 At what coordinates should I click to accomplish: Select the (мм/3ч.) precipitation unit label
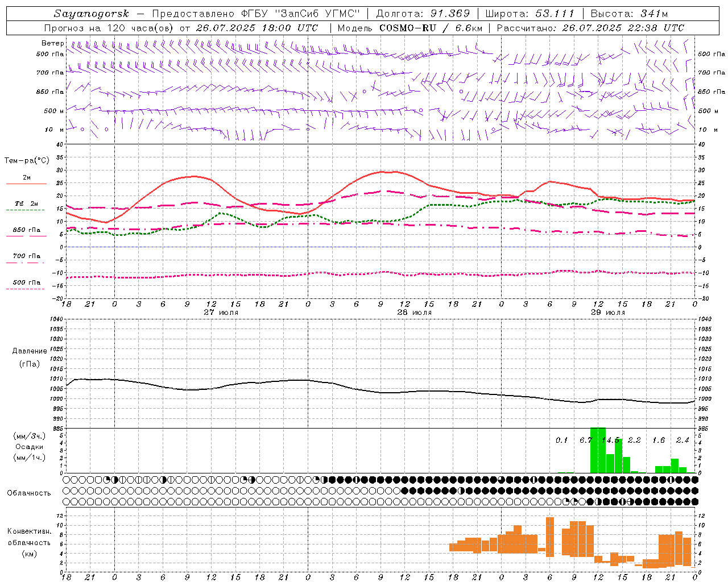(x=30, y=436)
